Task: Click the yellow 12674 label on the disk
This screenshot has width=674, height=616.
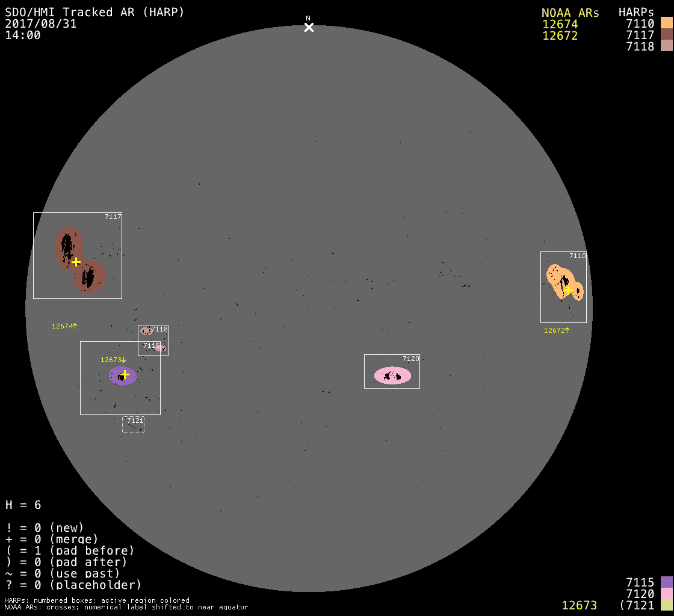Action: [64, 326]
